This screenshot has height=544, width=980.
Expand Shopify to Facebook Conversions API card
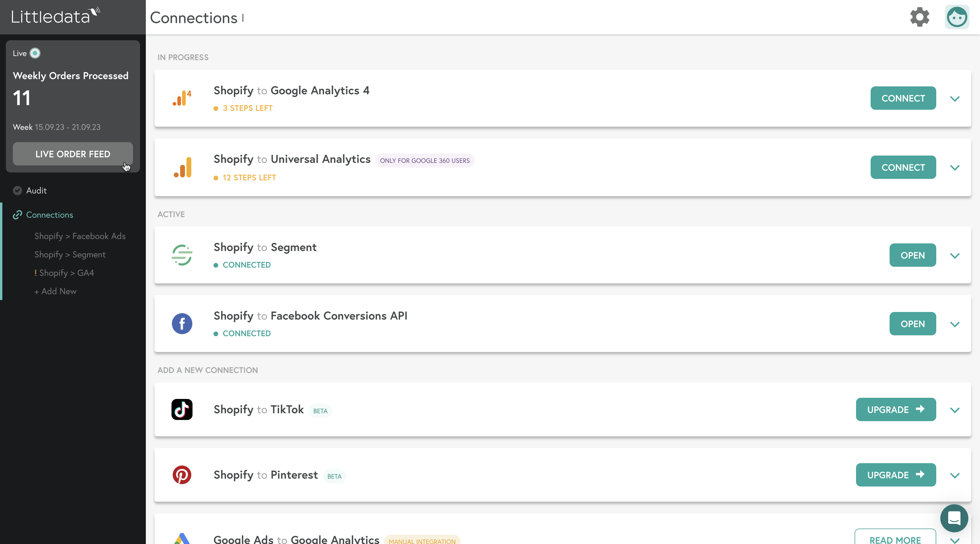coord(955,324)
